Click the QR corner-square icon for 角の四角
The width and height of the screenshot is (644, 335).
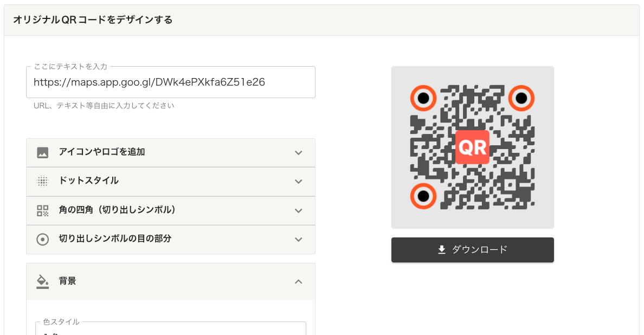click(x=43, y=210)
